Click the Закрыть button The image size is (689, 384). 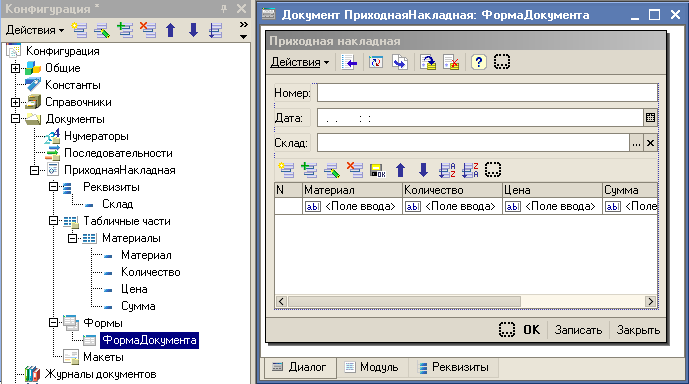point(638,330)
